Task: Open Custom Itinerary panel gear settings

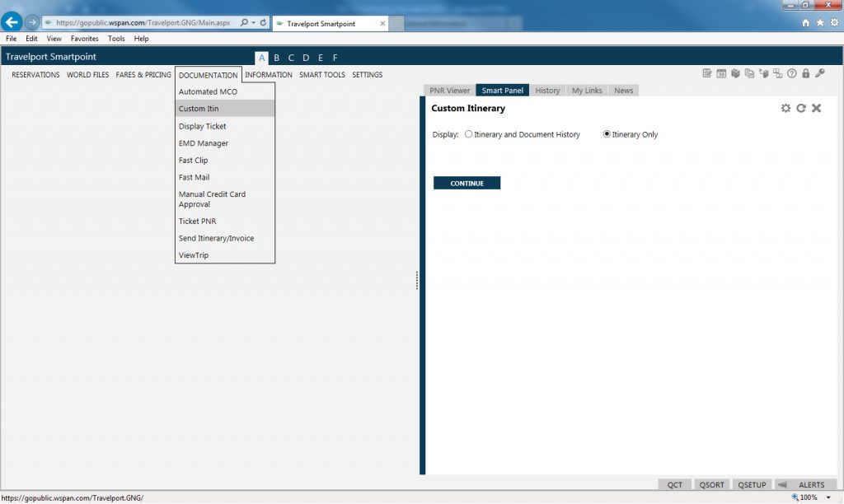Action: [x=785, y=108]
